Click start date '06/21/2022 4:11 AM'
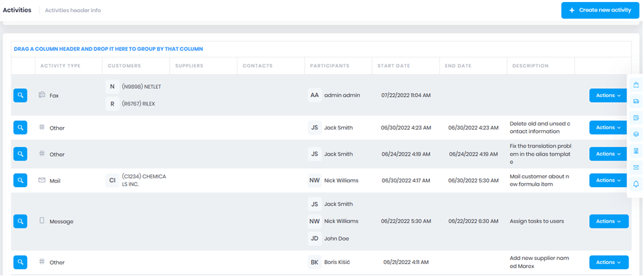The height and width of the screenshot is (276, 644). [406, 262]
